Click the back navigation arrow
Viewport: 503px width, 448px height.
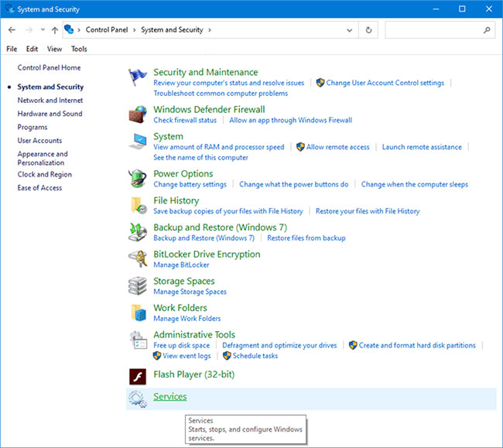(x=12, y=30)
